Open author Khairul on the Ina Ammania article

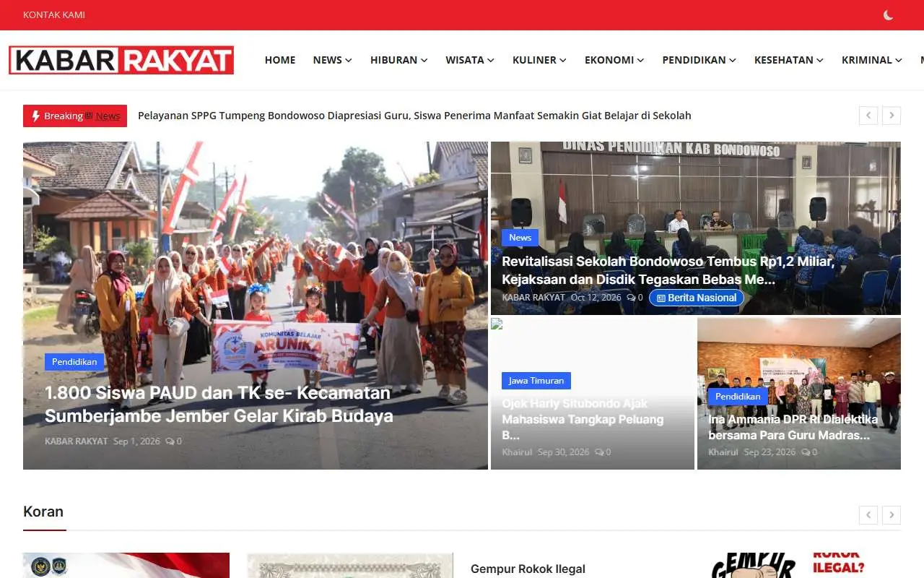[723, 452]
